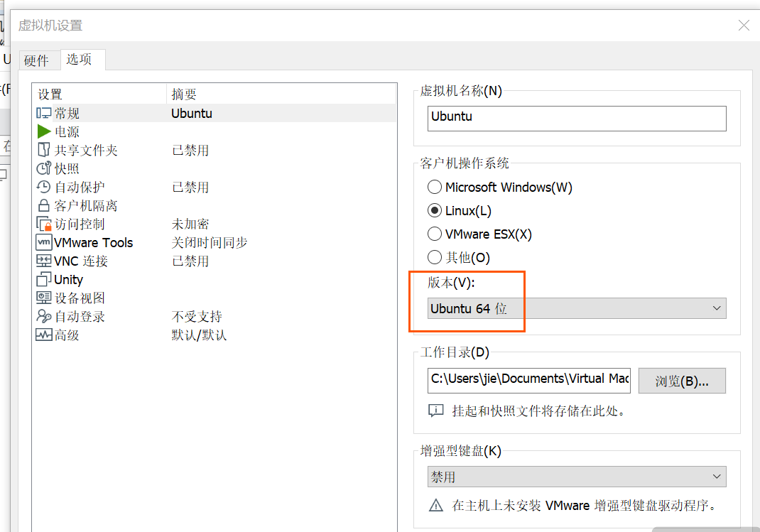This screenshot has width=760, height=532.
Task: Select the 访问控制 row
Action: click(215, 224)
